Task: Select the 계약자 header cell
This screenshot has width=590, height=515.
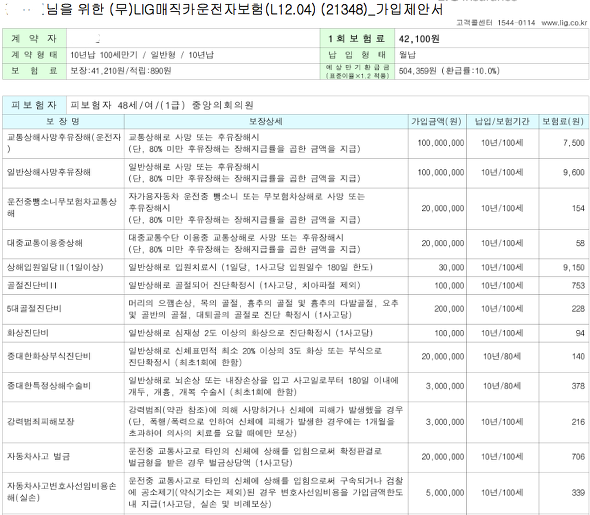Action: click(x=34, y=38)
